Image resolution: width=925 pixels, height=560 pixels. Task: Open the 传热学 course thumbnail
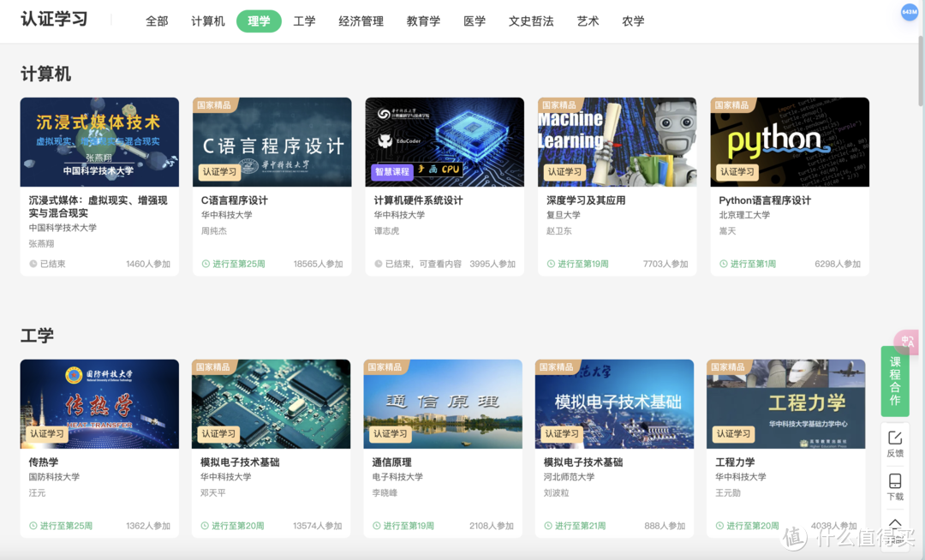pyautogui.click(x=99, y=404)
